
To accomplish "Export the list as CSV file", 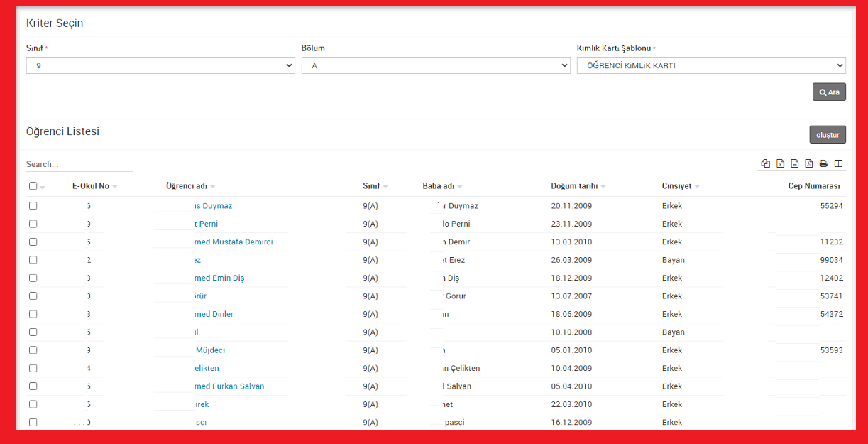I will [x=795, y=163].
